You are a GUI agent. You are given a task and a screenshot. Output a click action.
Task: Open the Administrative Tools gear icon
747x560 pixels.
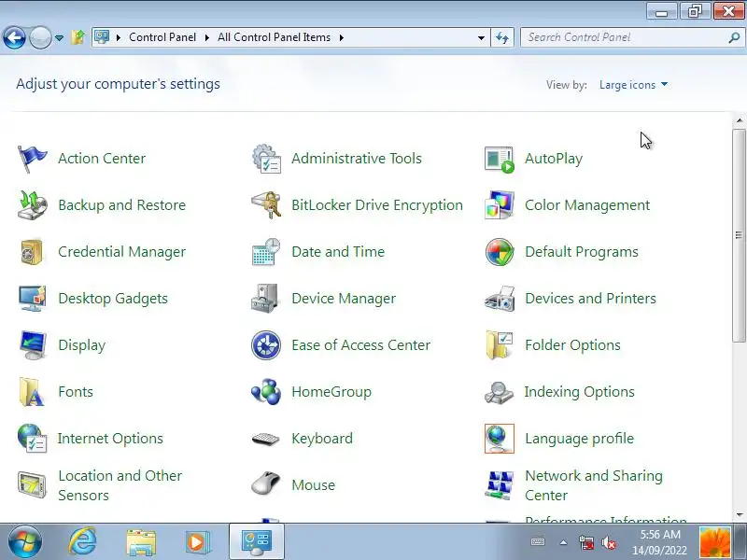[x=266, y=159]
